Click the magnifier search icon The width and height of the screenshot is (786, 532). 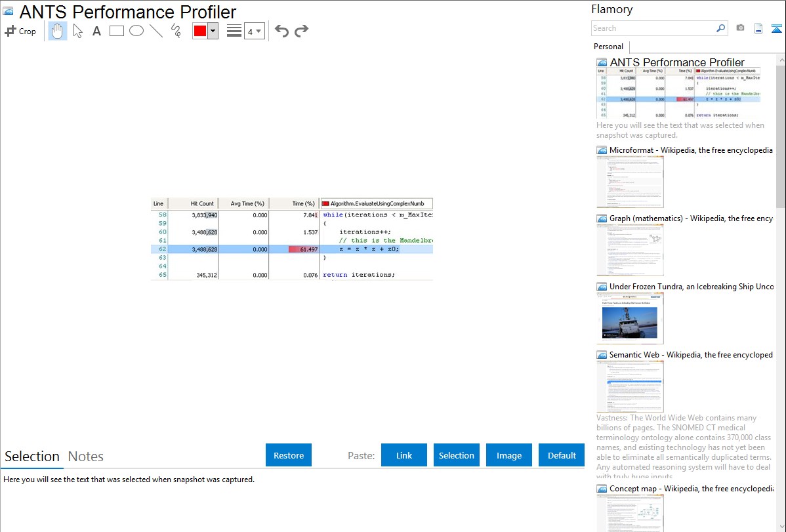(721, 28)
